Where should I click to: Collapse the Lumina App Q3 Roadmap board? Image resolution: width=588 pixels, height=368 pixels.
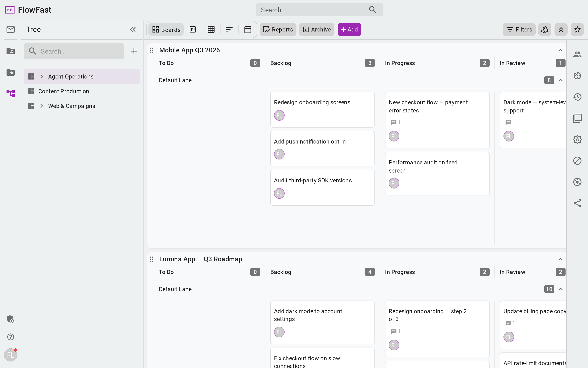point(561,259)
